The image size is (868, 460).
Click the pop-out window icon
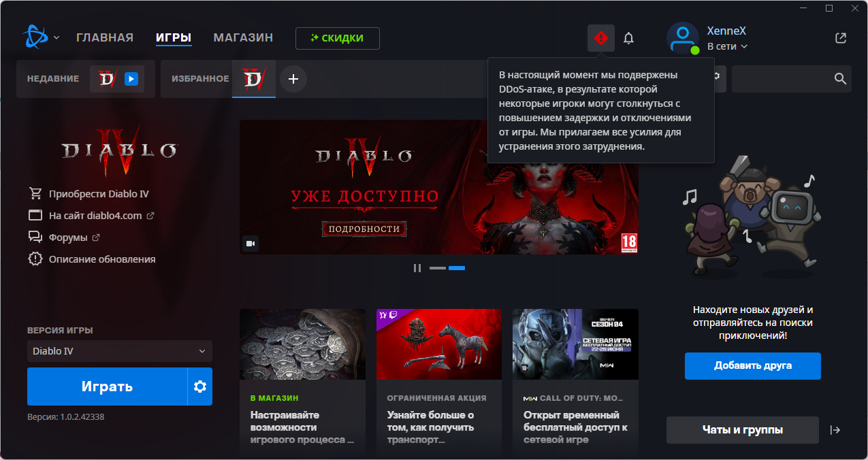coord(841,38)
